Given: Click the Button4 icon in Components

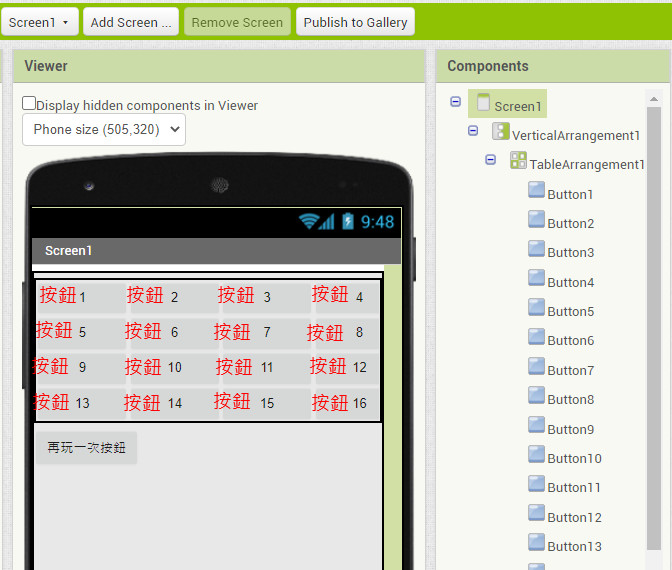Looking at the screenshot, I should 536,278.
